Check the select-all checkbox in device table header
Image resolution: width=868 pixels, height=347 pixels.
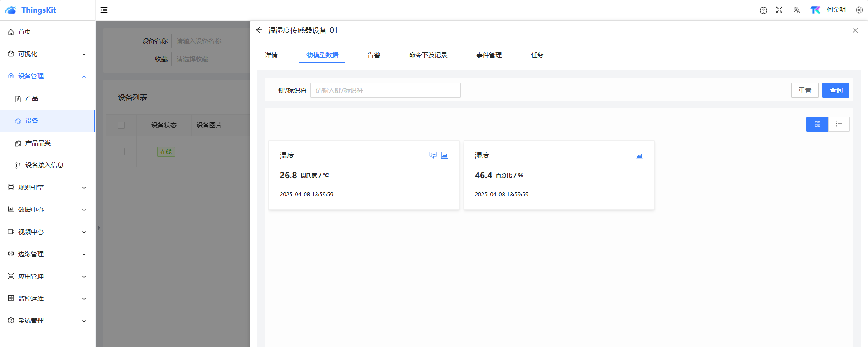pos(121,125)
